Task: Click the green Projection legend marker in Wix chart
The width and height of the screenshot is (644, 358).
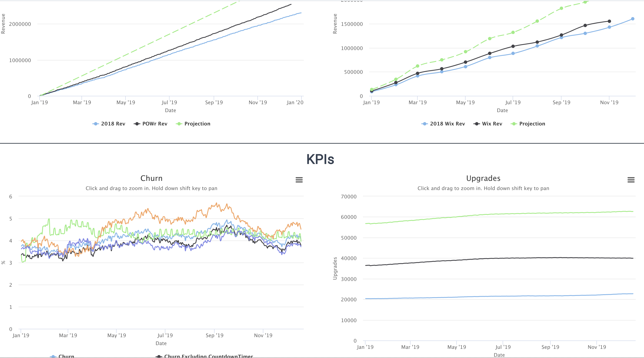Action: pyautogui.click(x=514, y=124)
